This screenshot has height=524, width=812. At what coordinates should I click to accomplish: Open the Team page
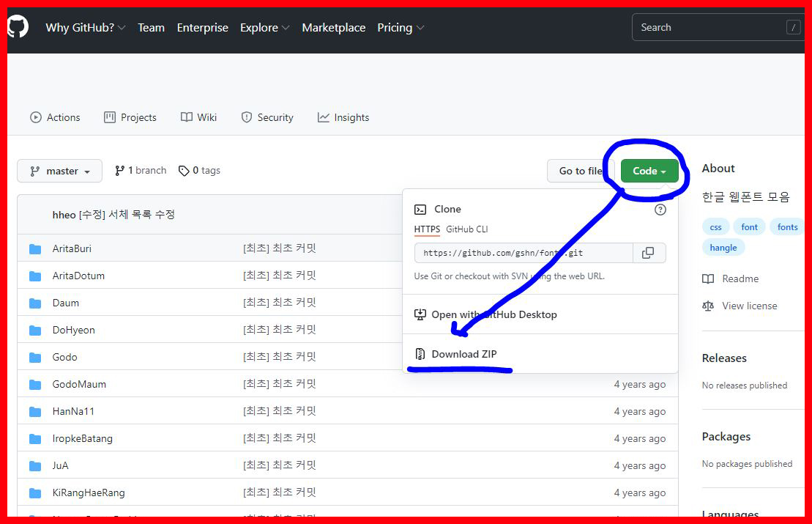pyautogui.click(x=152, y=27)
